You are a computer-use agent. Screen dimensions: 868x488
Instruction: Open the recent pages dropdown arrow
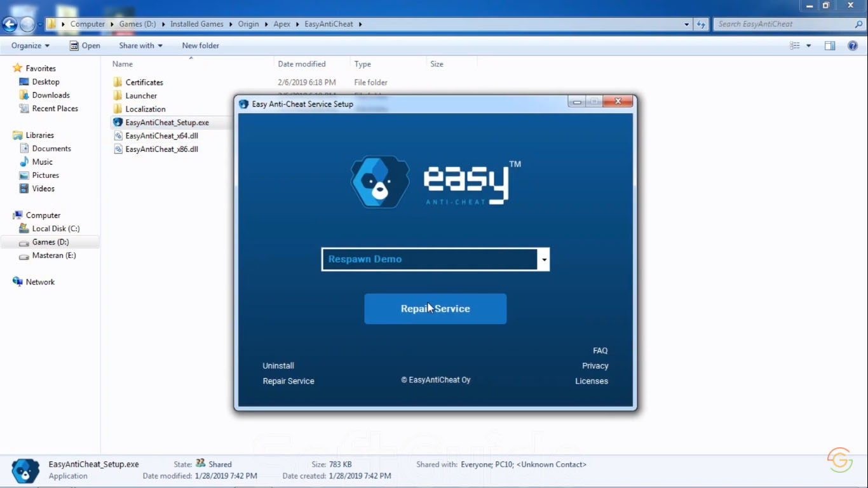[40, 25]
